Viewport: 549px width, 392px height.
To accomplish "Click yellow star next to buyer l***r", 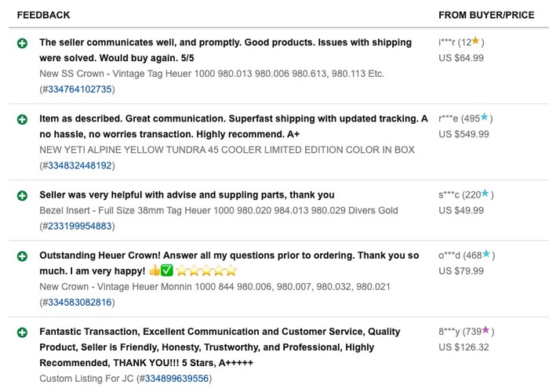I will 475,42.
